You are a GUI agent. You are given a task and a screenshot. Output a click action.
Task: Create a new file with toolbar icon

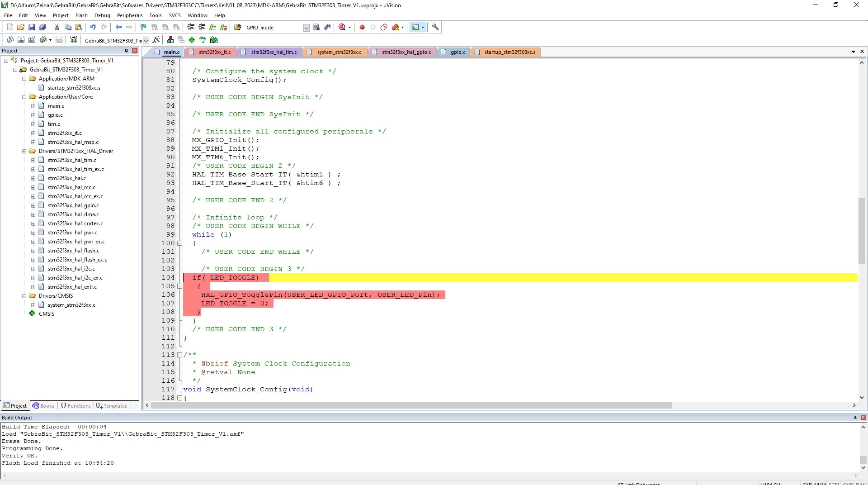click(10, 27)
